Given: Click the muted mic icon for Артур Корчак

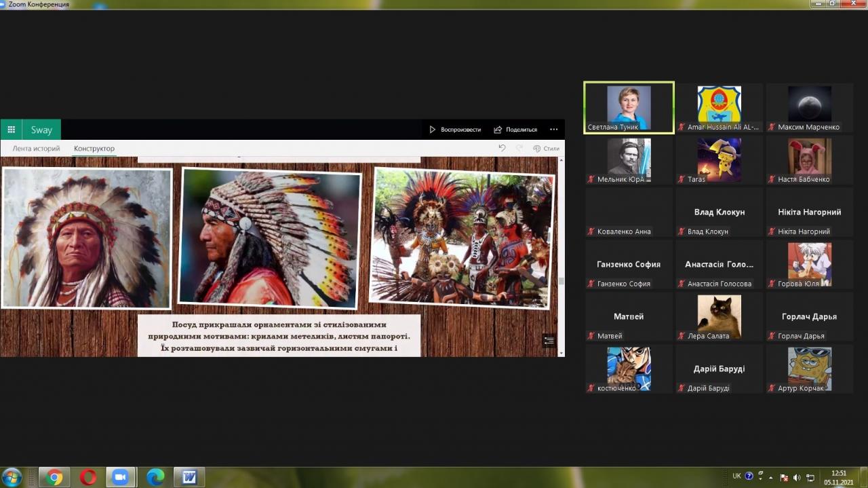Looking at the screenshot, I should (772, 388).
